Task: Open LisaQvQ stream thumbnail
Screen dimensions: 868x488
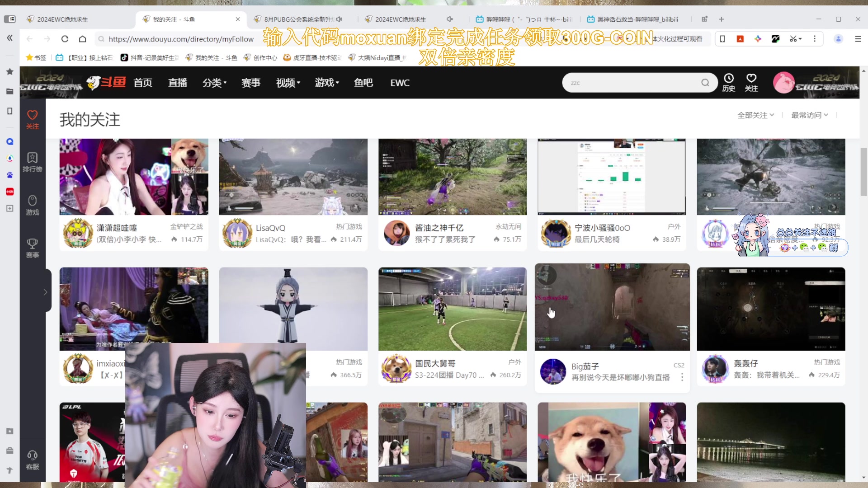Action: click(293, 177)
